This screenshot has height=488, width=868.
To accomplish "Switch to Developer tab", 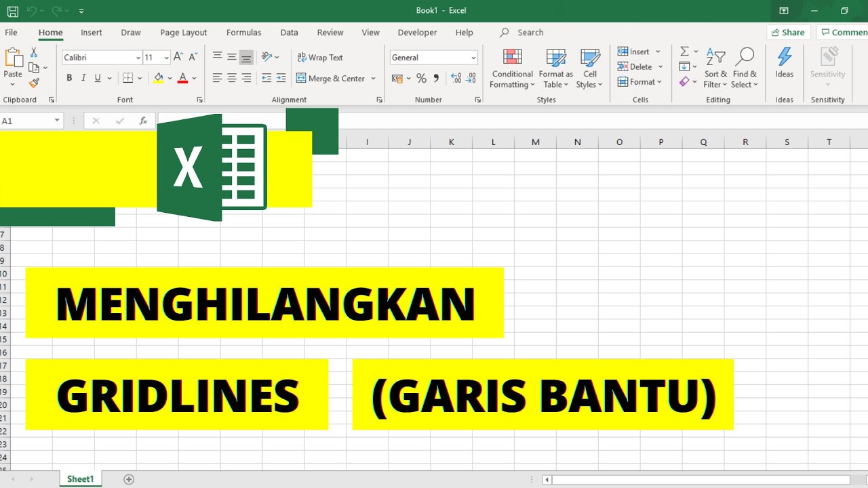I will pos(417,33).
